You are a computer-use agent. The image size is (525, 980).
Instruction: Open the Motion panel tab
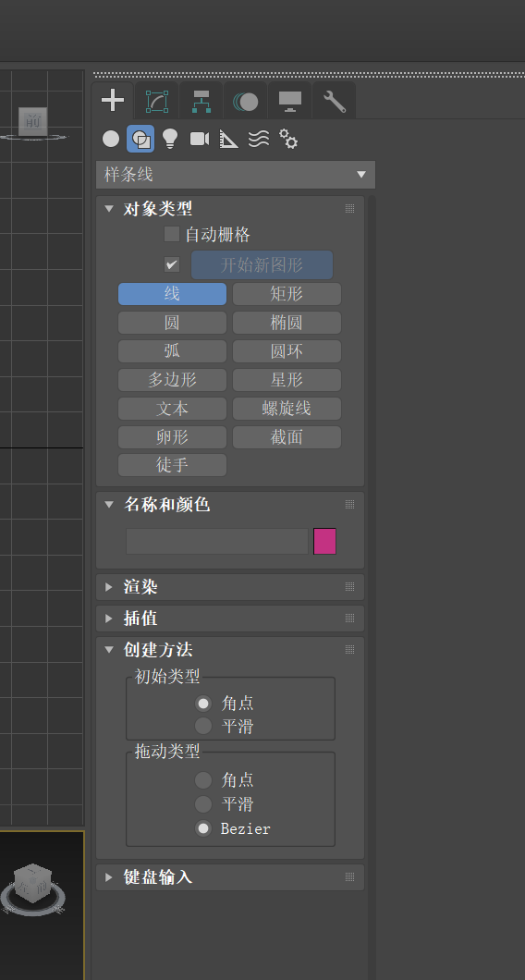(x=246, y=101)
